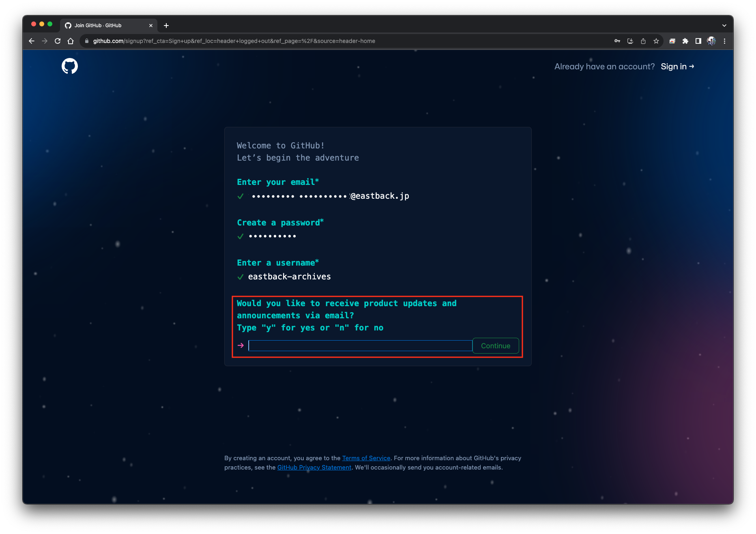Screen dimensions: 756x534
Task: Click the green checkmark beside the email
Action: (x=241, y=196)
